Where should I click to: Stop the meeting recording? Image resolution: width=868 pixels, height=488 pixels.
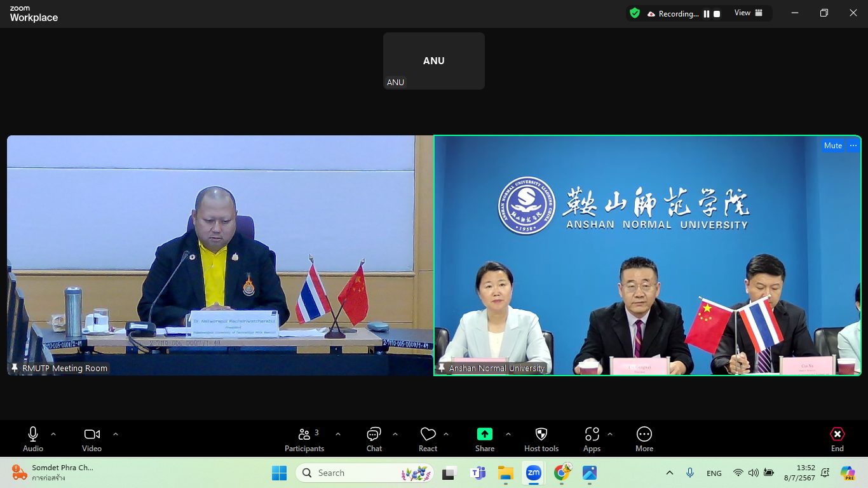click(x=717, y=14)
